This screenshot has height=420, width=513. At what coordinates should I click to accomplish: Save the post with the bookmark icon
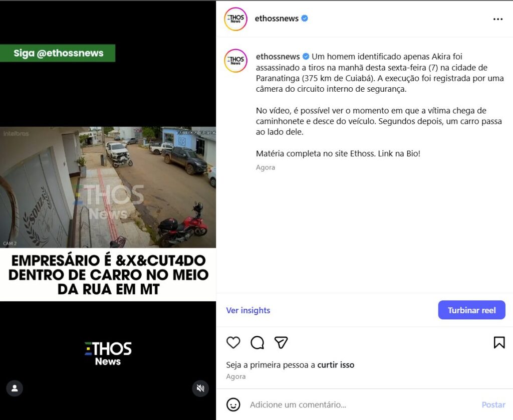pos(499,342)
